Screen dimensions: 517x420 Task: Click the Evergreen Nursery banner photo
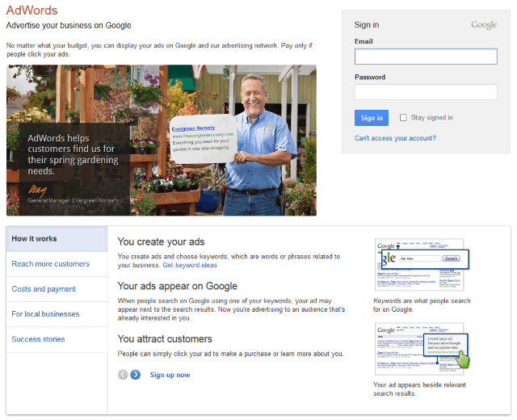point(162,140)
